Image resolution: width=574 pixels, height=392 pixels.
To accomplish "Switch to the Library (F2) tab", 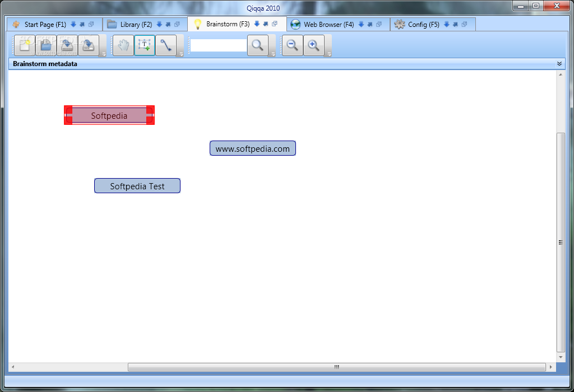I will point(136,25).
